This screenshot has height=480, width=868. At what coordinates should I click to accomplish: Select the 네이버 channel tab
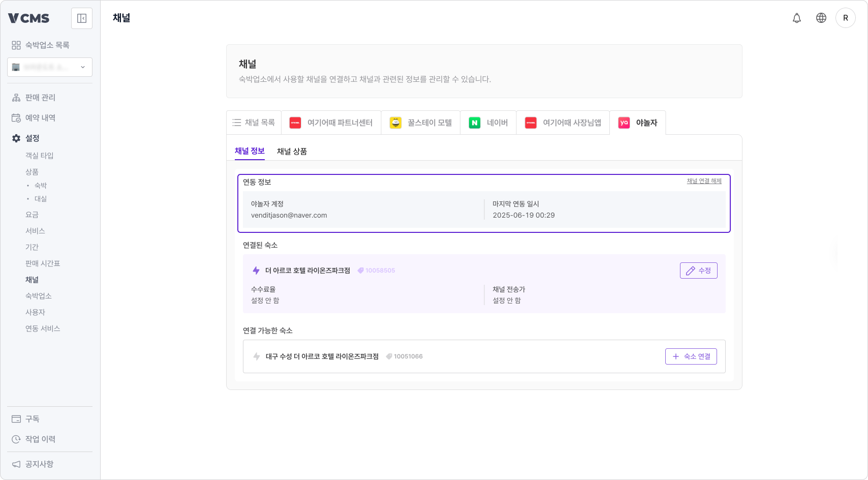tap(488, 123)
